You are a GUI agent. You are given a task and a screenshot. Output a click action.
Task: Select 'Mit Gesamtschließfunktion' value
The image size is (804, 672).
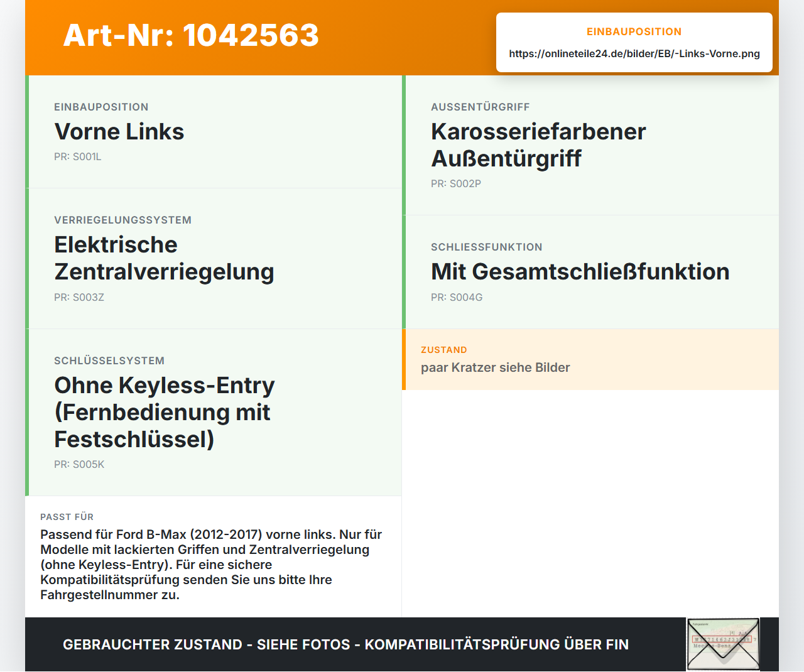[580, 271]
